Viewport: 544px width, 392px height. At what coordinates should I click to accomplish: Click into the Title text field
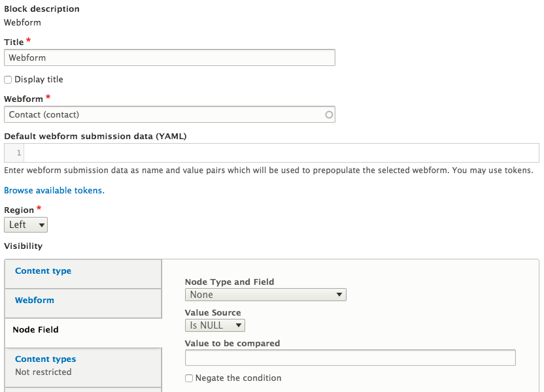(169, 57)
